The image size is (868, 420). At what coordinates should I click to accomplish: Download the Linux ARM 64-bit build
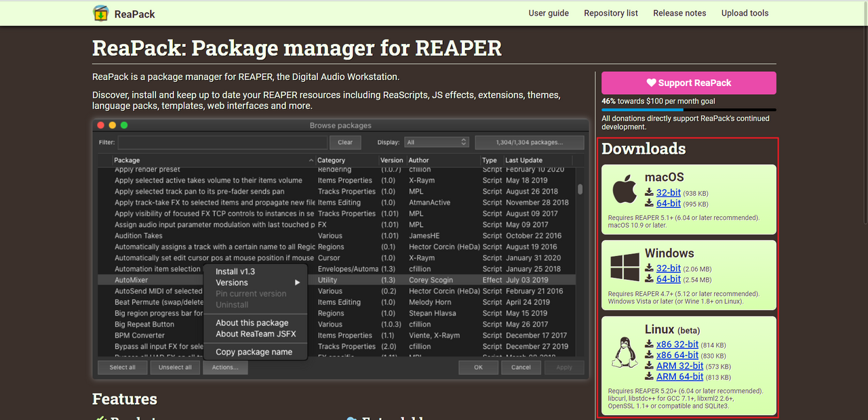point(679,377)
